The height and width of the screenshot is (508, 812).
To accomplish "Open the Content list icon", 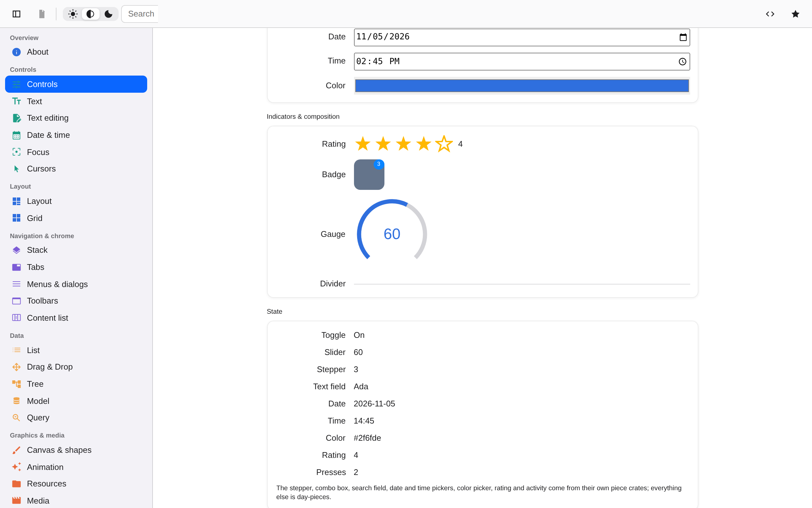I will pos(16,318).
